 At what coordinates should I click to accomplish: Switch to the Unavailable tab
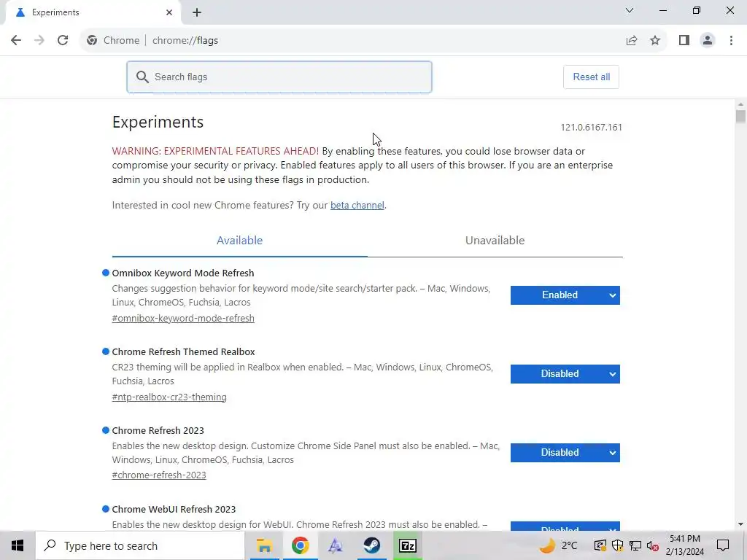pyautogui.click(x=495, y=241)
